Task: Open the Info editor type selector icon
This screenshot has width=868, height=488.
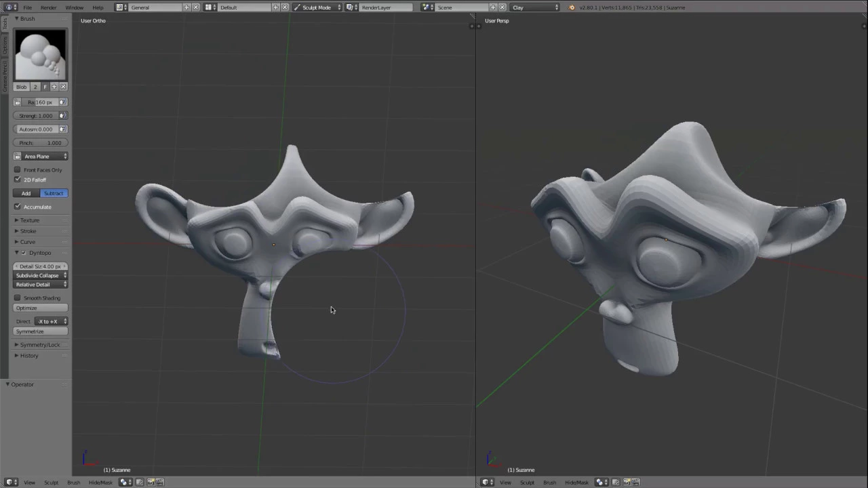Action: tap(12, 7)
